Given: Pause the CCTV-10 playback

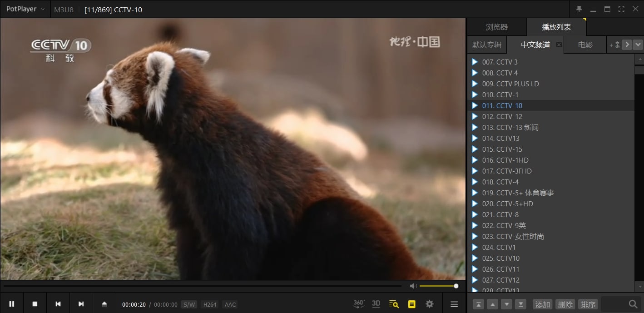Looking at the screenshot, I should click(12, 304).
